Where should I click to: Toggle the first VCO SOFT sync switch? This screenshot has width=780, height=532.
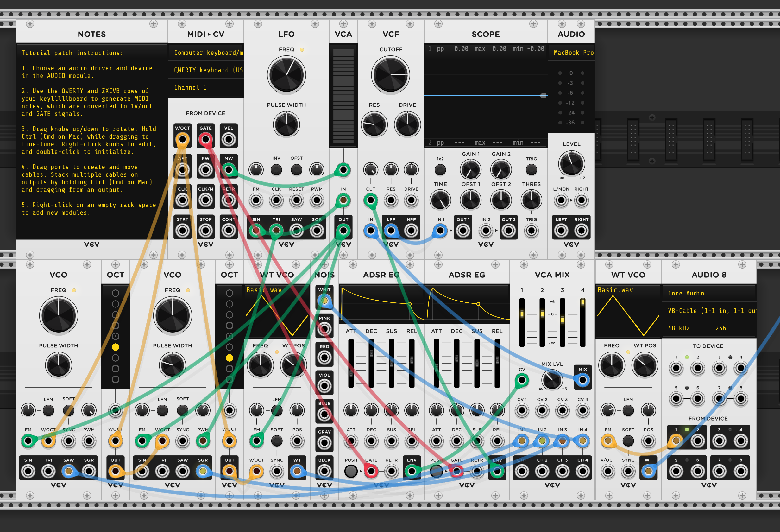[x=68, y=410]
